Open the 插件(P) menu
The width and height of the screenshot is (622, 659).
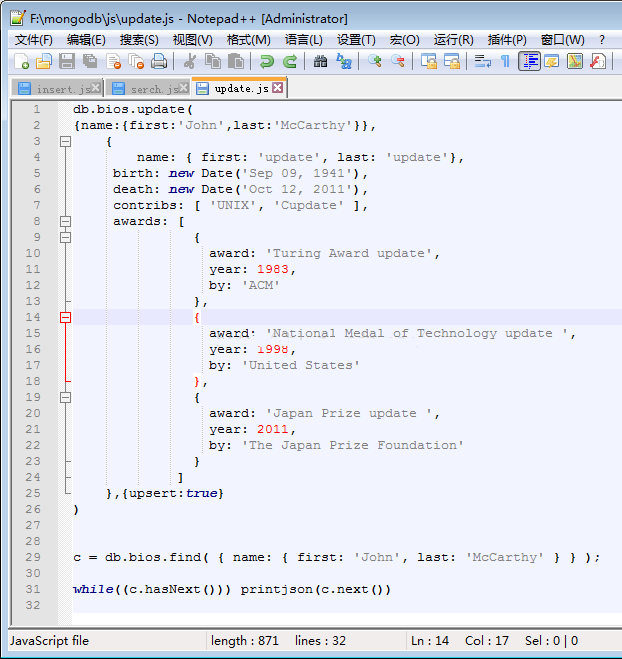tap(507, 39)
